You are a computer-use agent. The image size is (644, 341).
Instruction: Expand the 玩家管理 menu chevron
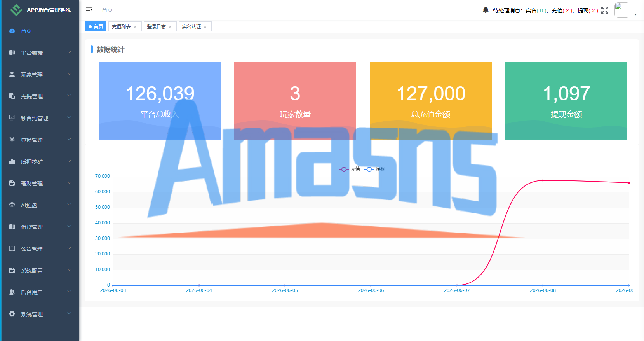click(x=69, y=74)
